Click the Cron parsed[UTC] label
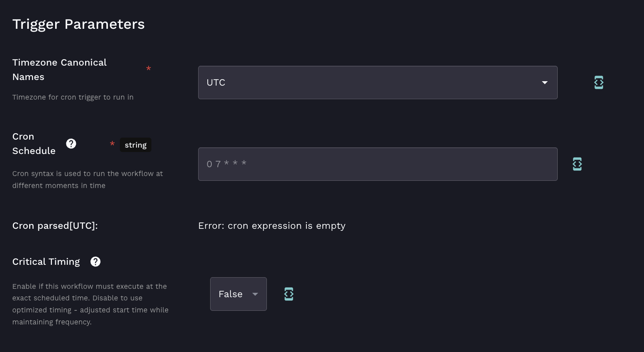The width and height of the screenshot is (644, 352). click(55, 226)
